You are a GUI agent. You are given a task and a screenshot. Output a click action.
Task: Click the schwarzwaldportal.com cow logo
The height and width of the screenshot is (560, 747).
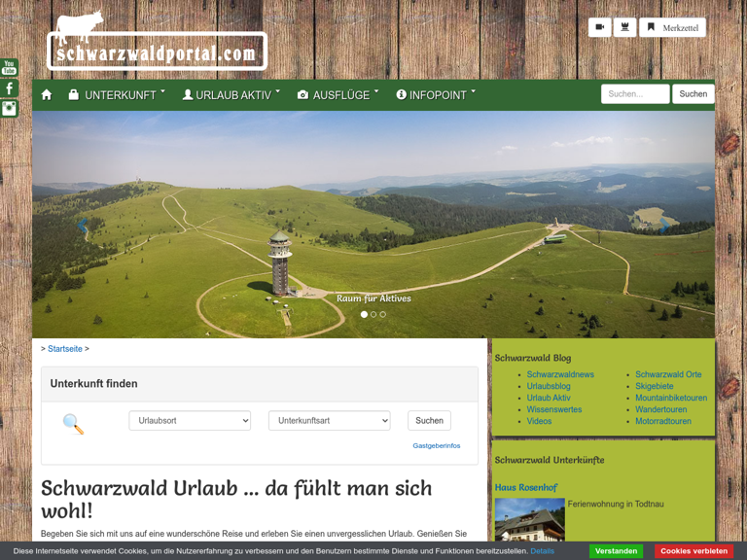click(x=157, y=43)
